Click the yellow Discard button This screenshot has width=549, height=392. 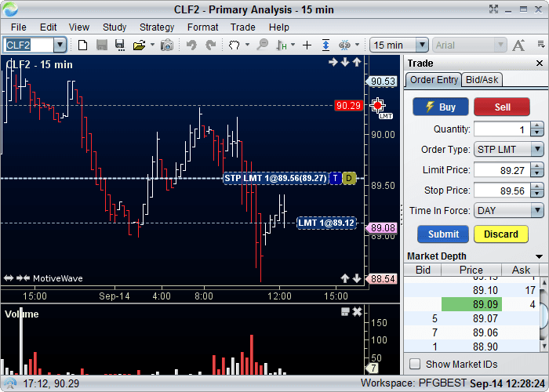pos(500,234)
